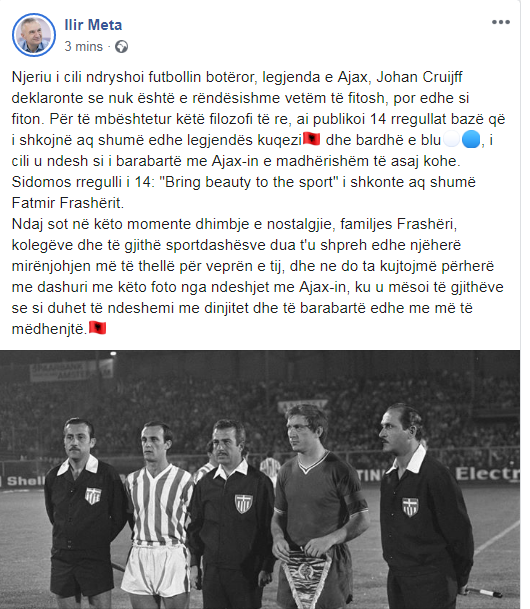Open the black-and-white match photo
Viewport: 530px width, 609px height.
[x=260, y=479]
